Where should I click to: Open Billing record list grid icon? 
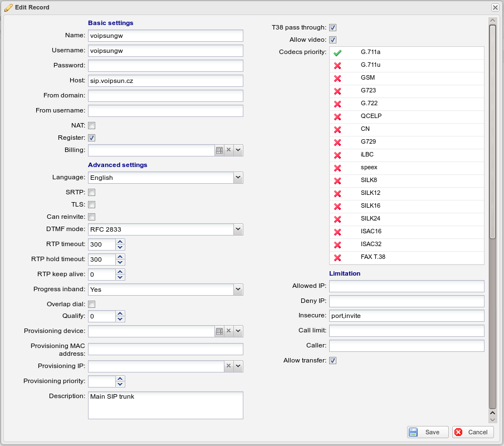219,150
